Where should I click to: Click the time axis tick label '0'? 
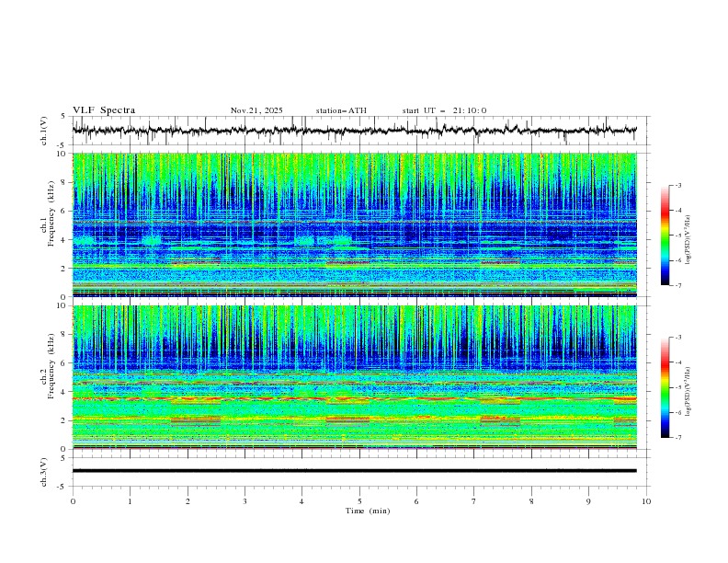pyautogui.click(x=73, y=501)
